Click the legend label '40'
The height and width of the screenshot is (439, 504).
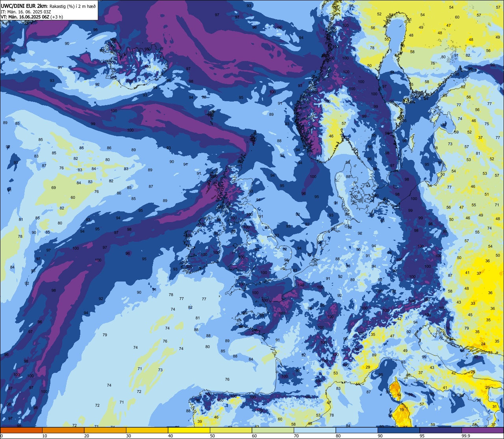click(x=170, y=436)
